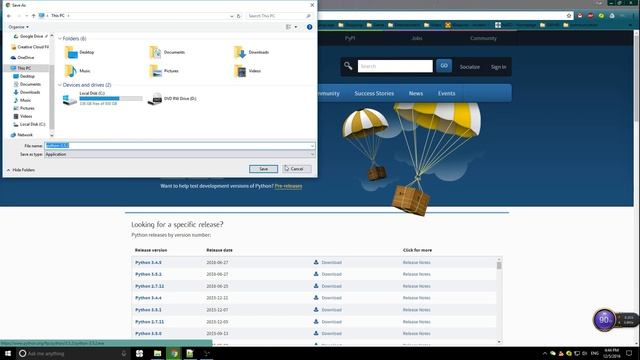
Task: Click Sign In link on python.org
Action: [x=498, y=67]
